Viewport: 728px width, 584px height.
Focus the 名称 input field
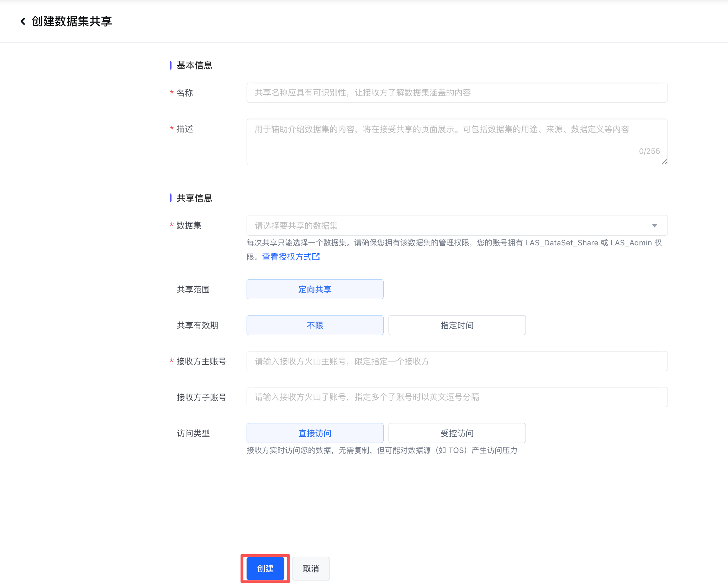[457, 93]
